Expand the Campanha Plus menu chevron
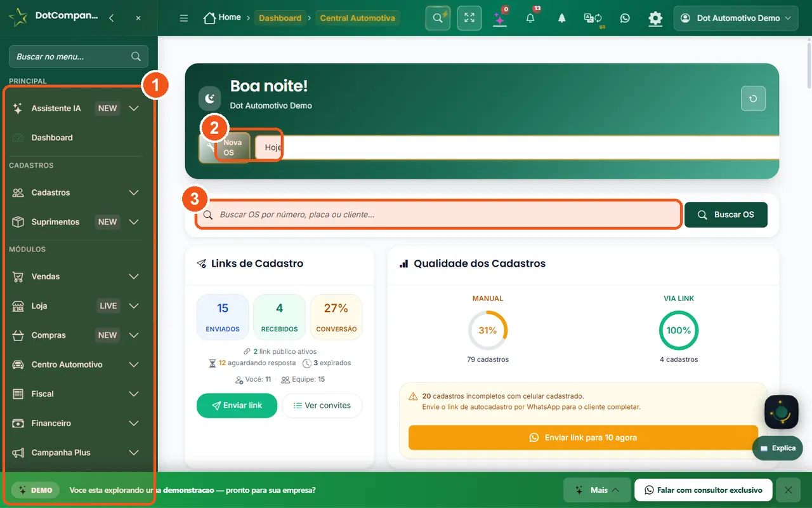Image resolution: width=812 pixels, height=508 pixels. coord(134,453)
